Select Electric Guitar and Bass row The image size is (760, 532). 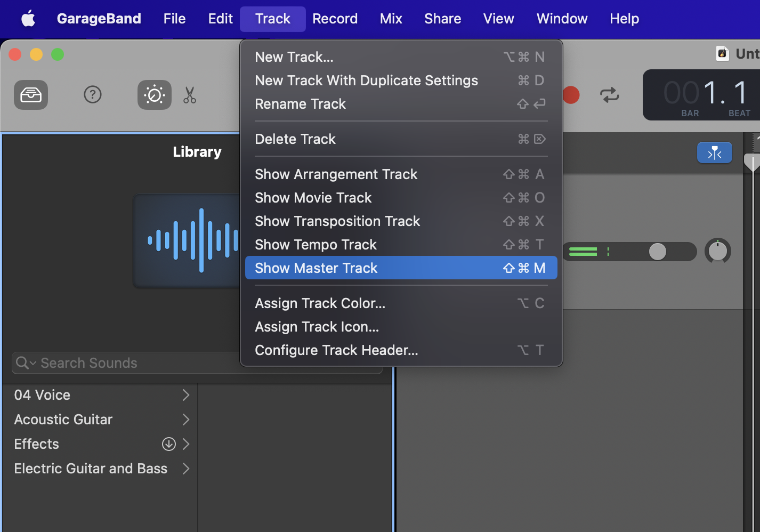pyautogui.click(x=100, y=469)
